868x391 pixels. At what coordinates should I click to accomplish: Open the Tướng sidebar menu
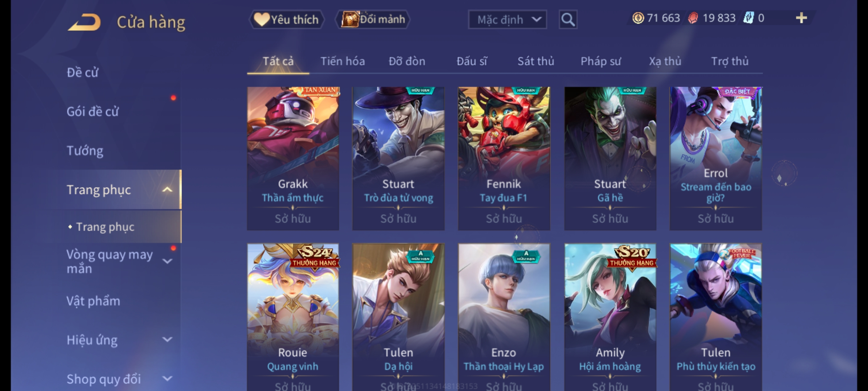[85, 151]
